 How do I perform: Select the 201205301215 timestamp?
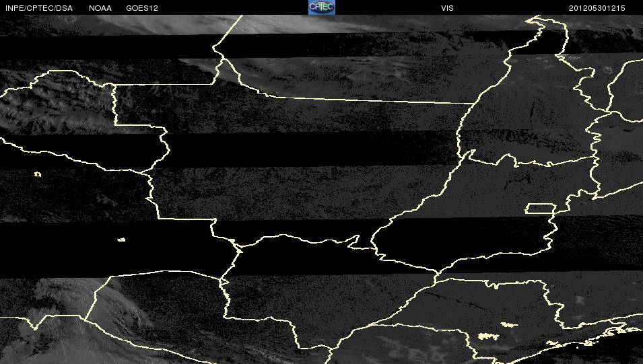(597, 8)
